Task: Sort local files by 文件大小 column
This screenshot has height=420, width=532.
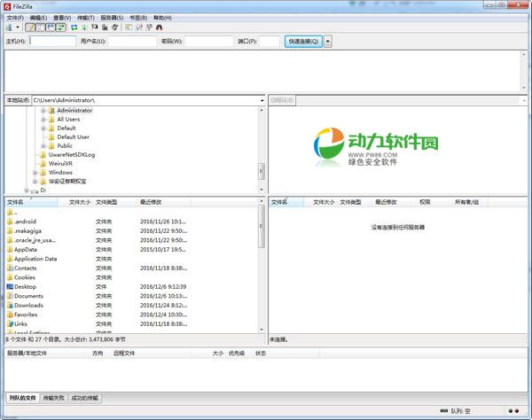Action: (x=80, y=202)
